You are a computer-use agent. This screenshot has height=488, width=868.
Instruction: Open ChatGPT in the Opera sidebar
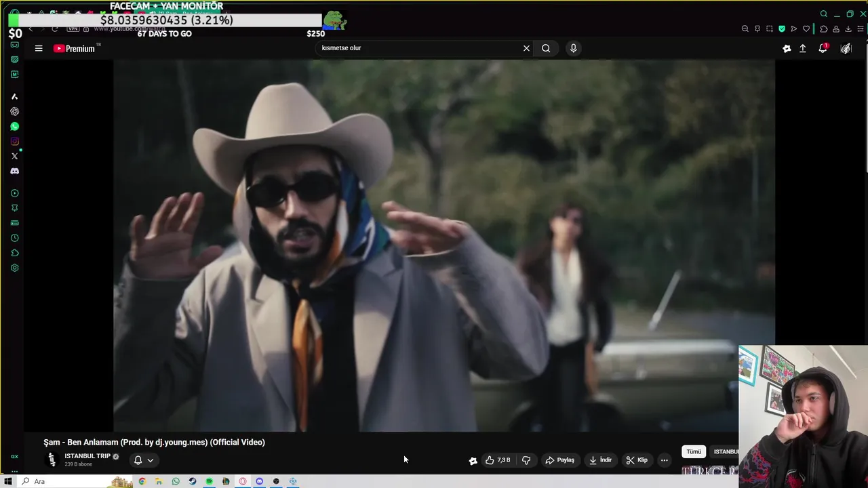(14, 112)
